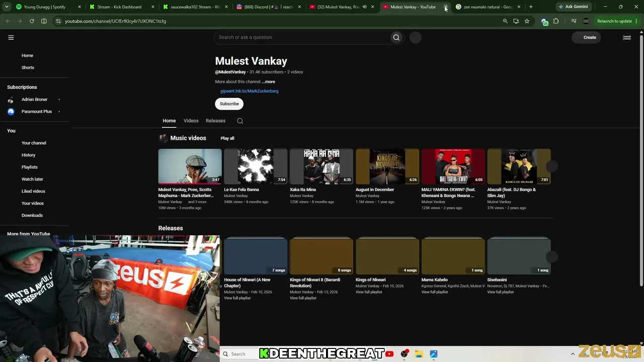Play the Mark Zuckerberg video thumbnail

(x=190, y=166)
